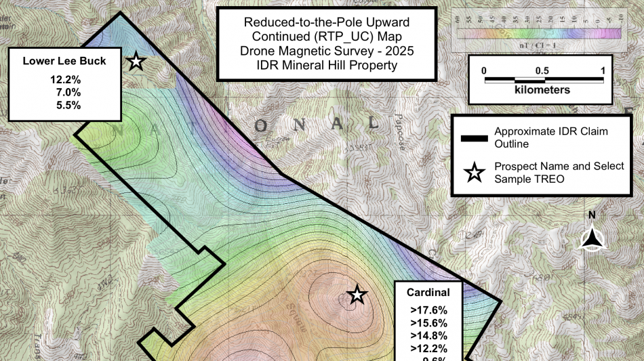The image size is (644, 361).
Task: Click the star symbol in the legend
Action: click(475, 173)
